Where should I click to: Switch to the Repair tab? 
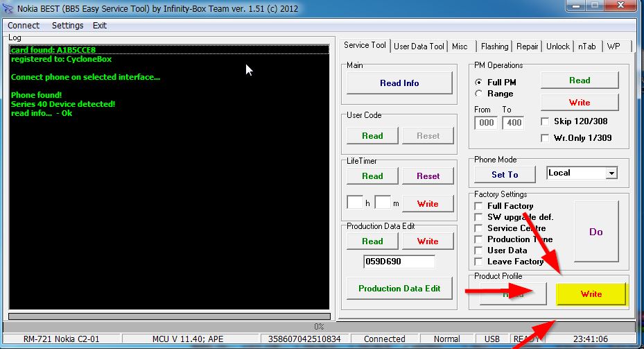[527, 46]
